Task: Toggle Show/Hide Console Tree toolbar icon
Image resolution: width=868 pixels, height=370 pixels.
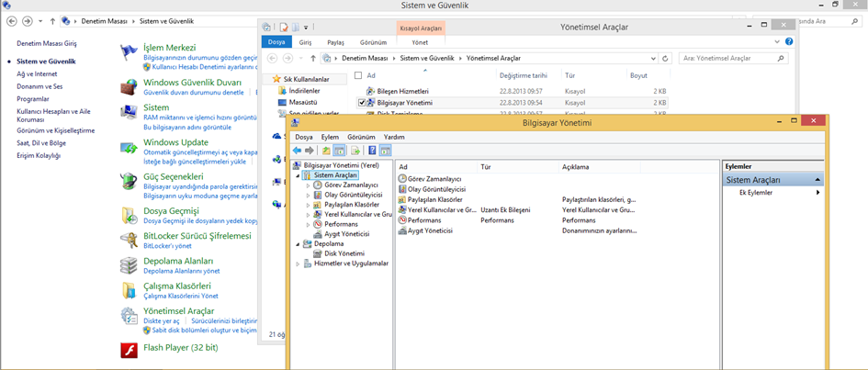Action: [339, 150]
